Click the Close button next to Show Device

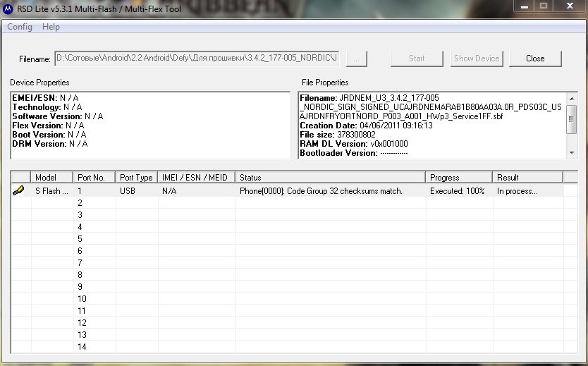tap(535, 59)
